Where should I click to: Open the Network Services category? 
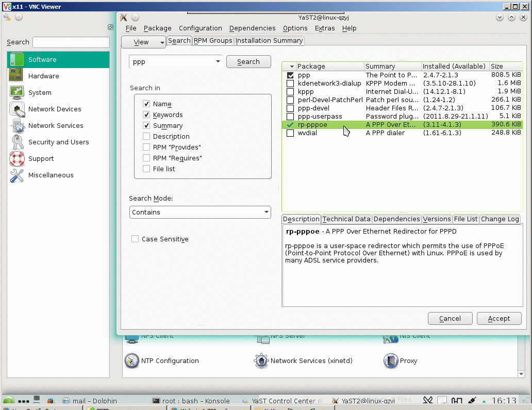point(56,126)
